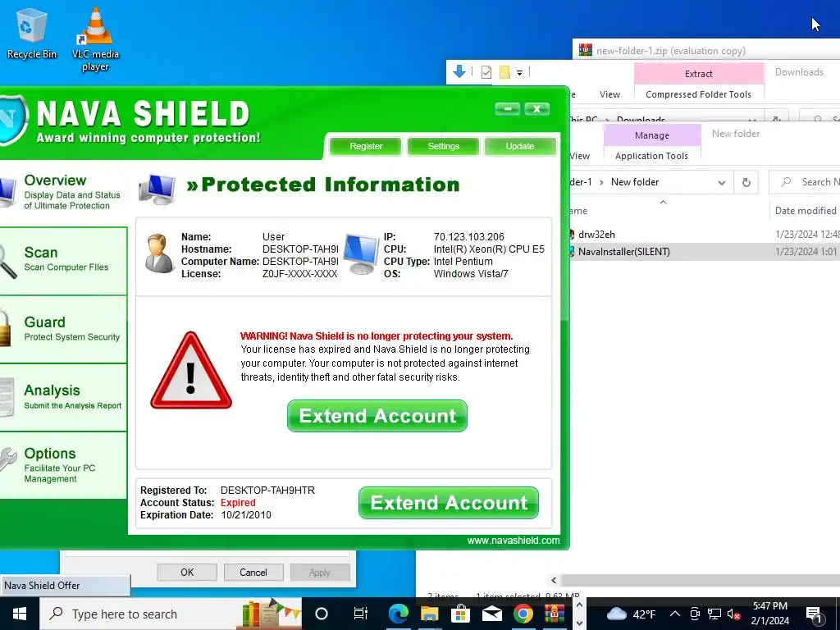This screenshot has height=630, width=840.
Task: Select the NavaInstaller(SILENT) file row
Action: pos(704,252)
